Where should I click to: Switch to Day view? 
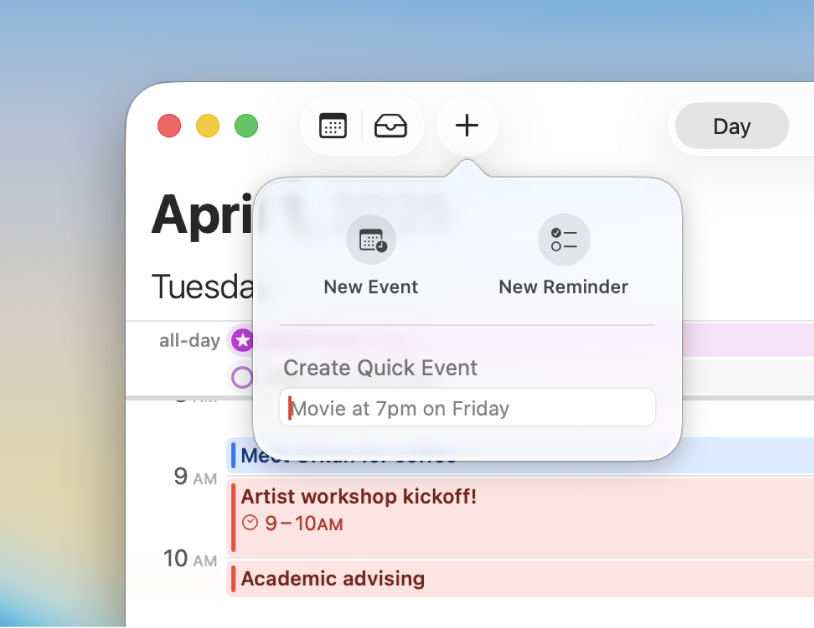(731, 127)
